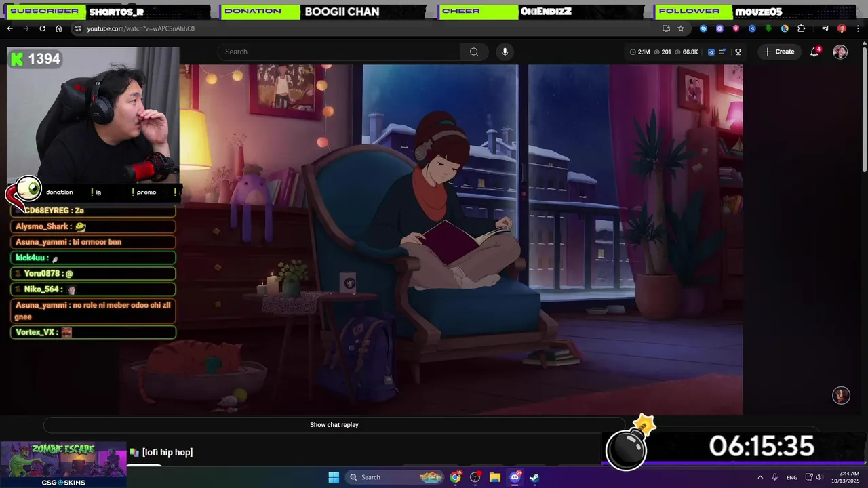Click the 2.1M clock stat
Screen dimensions: 868x488
click(x=640, y=52)
